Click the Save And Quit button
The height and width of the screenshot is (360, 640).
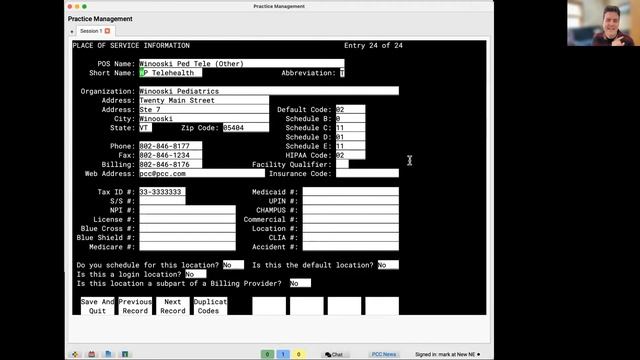click(x=98, y=306)
